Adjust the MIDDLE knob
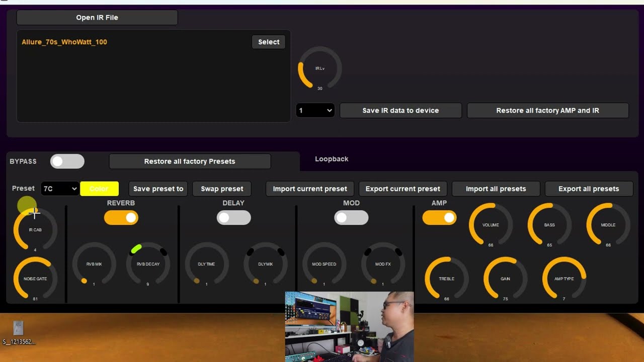644x362 pixels. tap(608, 225)
